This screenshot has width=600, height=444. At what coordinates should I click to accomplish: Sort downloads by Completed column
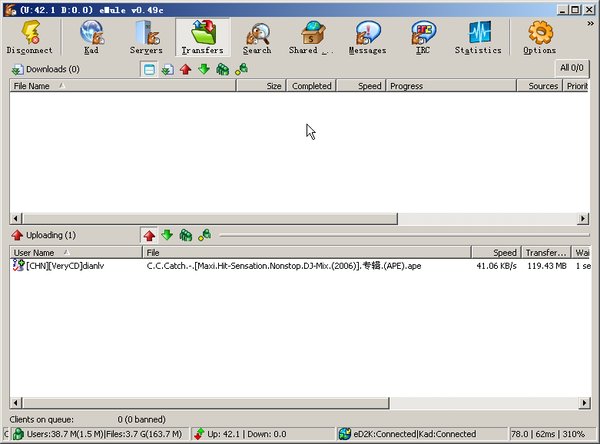click(311, 86)
